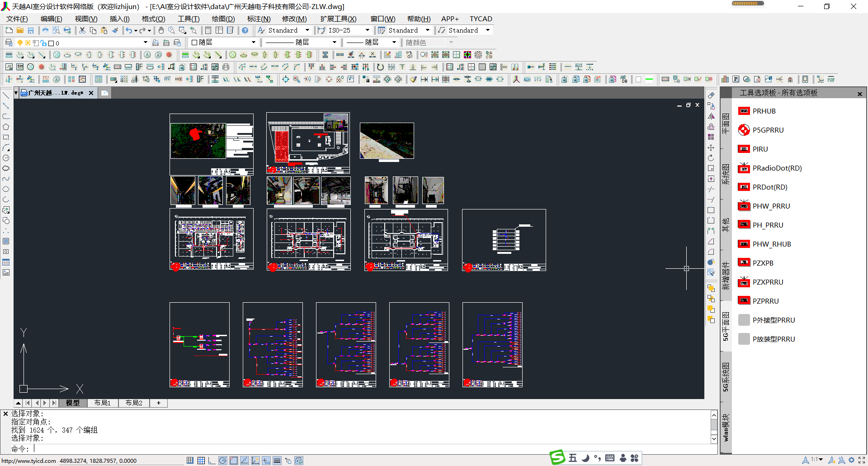
Task: Open the Layer Properties Manager icon
Action: [x=9, y=43]
